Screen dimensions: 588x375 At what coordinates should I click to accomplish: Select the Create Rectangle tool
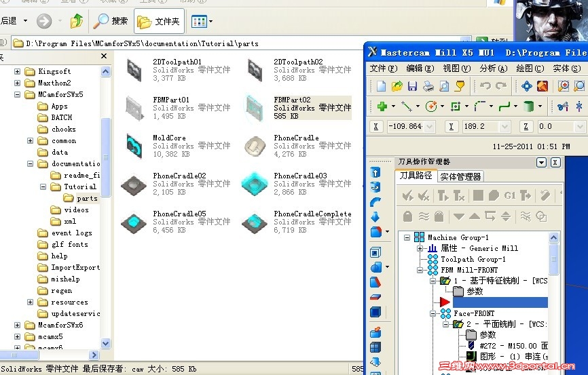(456, 106)
